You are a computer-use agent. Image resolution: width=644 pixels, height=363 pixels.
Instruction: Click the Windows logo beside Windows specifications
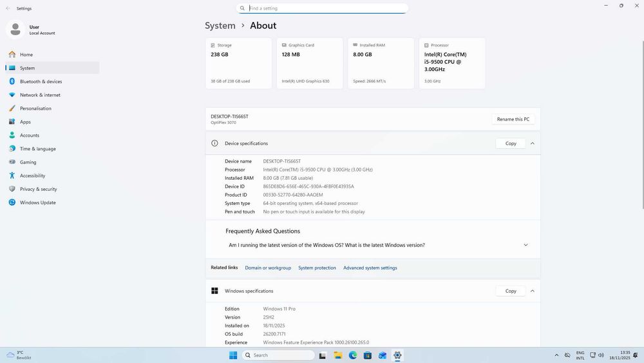(214, 291)
